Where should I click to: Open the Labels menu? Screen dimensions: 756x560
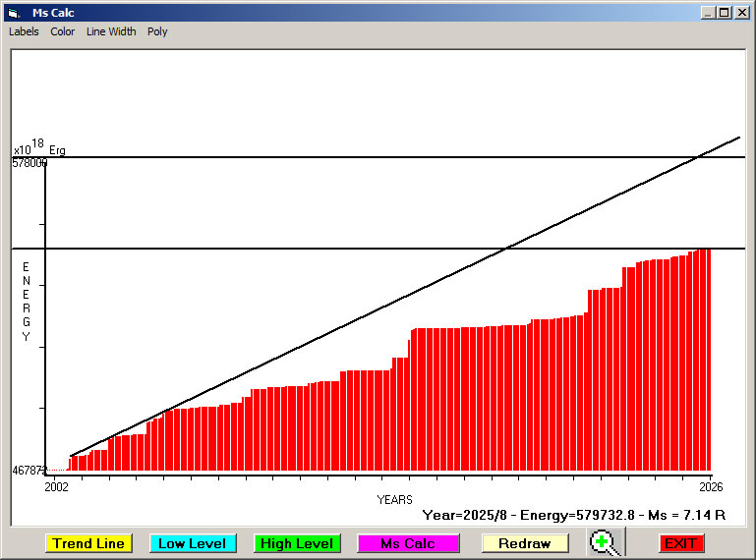click(24, 31)
